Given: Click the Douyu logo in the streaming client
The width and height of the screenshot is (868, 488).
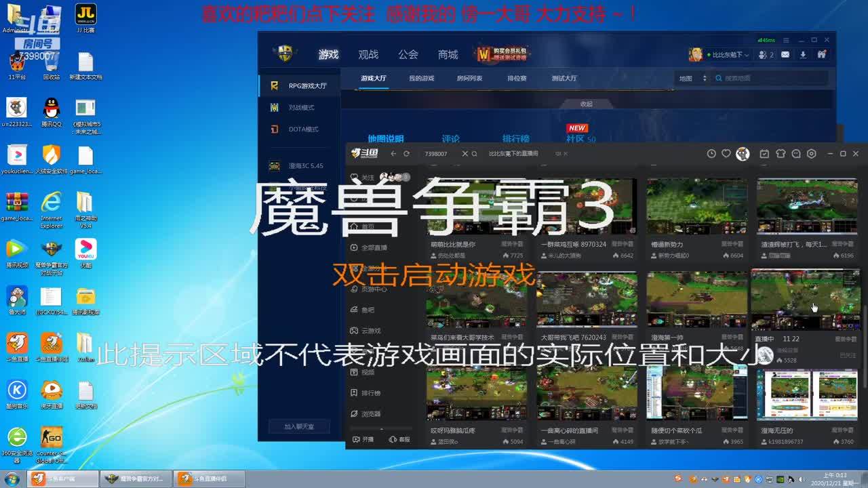Looking at the screenshot, I should pos(364,154).
